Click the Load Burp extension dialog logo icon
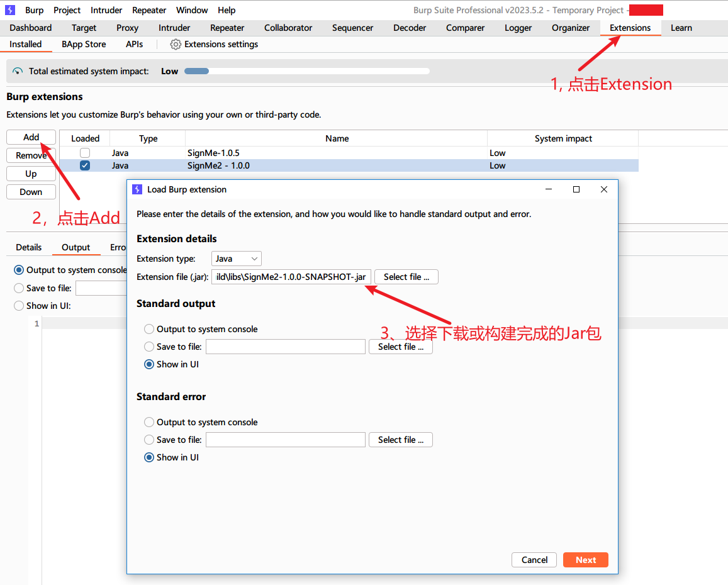728x585 pixels. [x=137, y=189]
